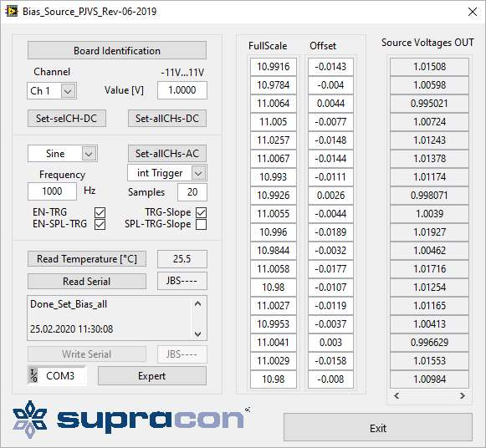Click the Exit button
This screenshot has height=448, width=486.
(x=378, y=428)
